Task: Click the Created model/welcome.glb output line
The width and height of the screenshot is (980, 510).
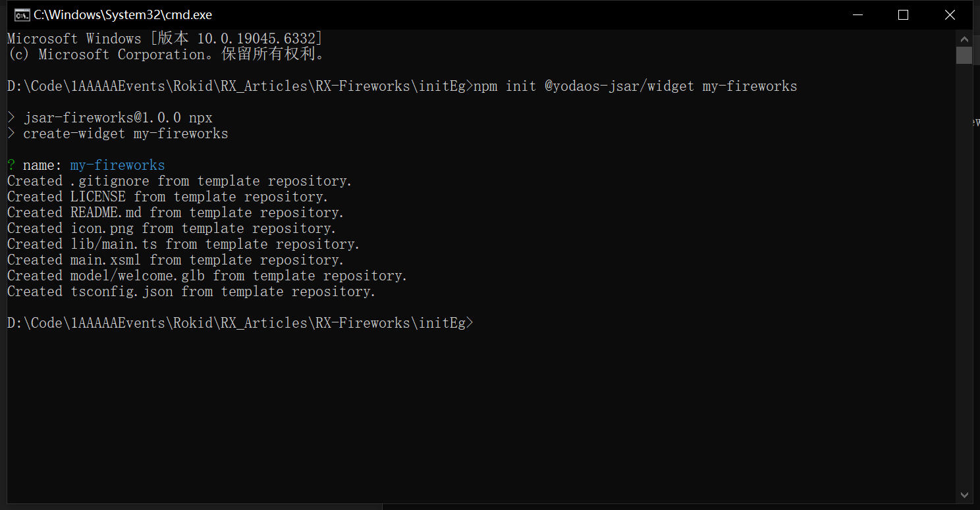Action: click(207, 276)
